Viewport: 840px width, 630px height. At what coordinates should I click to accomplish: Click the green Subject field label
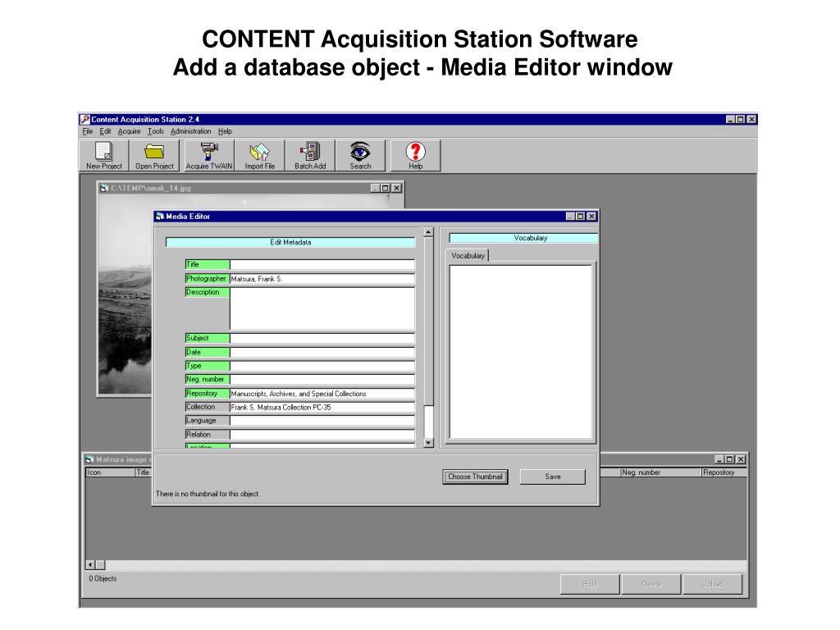point(208,338)
